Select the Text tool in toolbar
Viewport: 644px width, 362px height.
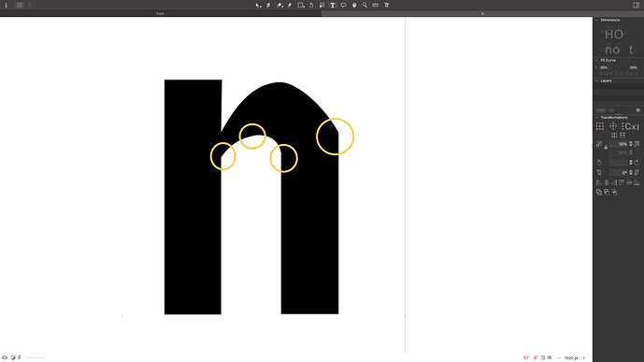[333, 6]
